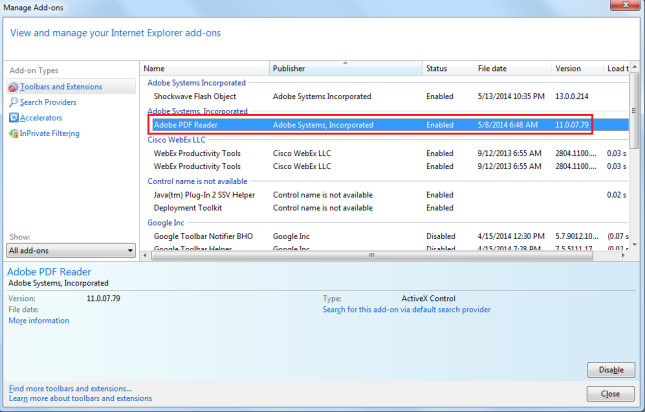Image resolution: width=645 pixels, height=412 pixels.
Task: Open the More information link
Action: (x=39, y=321)
